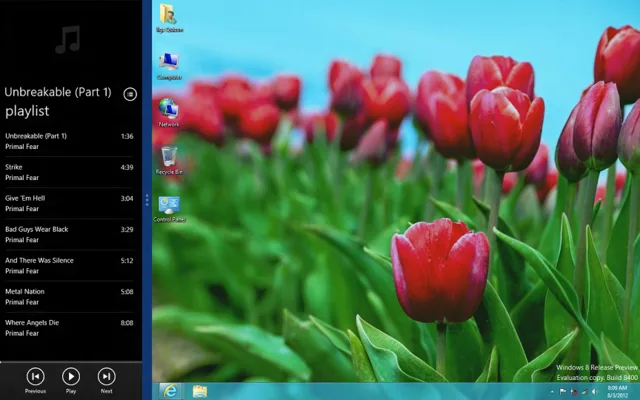This screenshot has width=640, height=400.
Task: Pick And There Was Silence from the playlist
Action: click(x=69, y=265)
